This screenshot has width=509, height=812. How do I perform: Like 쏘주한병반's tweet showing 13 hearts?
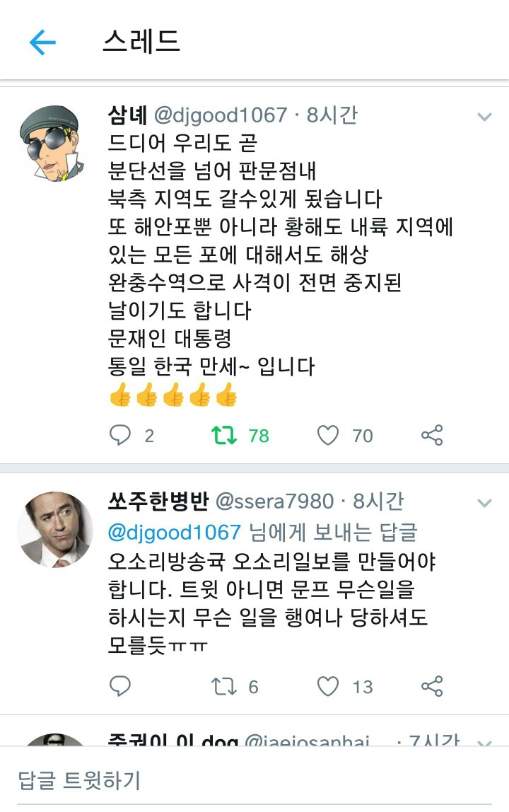click(x=328, y=687)
